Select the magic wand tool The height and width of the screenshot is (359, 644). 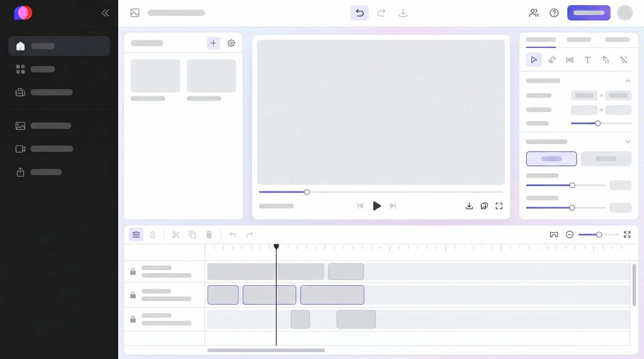[x=623, y=60]
